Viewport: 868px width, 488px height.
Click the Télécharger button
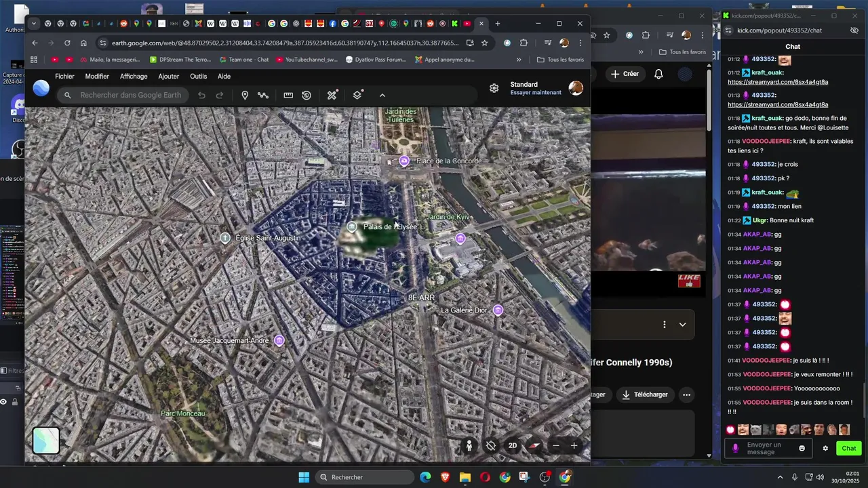[645, 394]
